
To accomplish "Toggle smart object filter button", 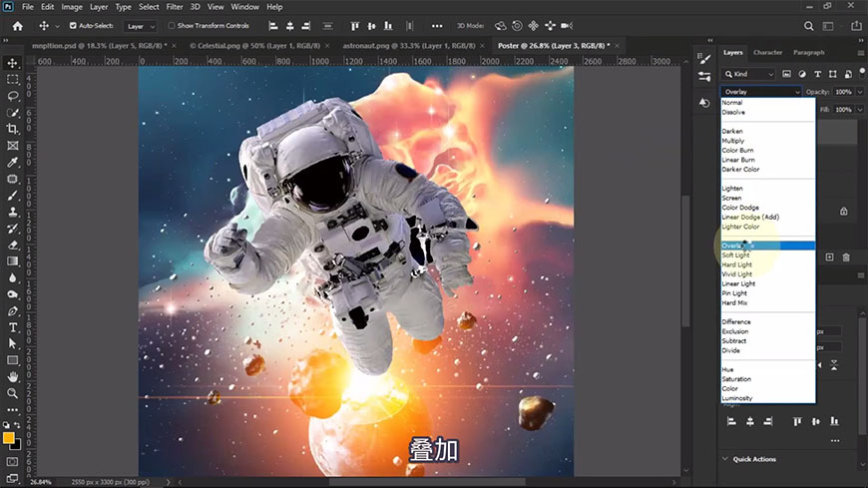I will pyautogui.click(x=848, y=74).
